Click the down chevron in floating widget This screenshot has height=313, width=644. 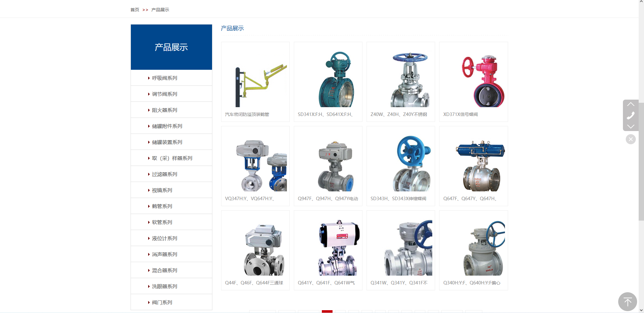(x=630, y=126)
